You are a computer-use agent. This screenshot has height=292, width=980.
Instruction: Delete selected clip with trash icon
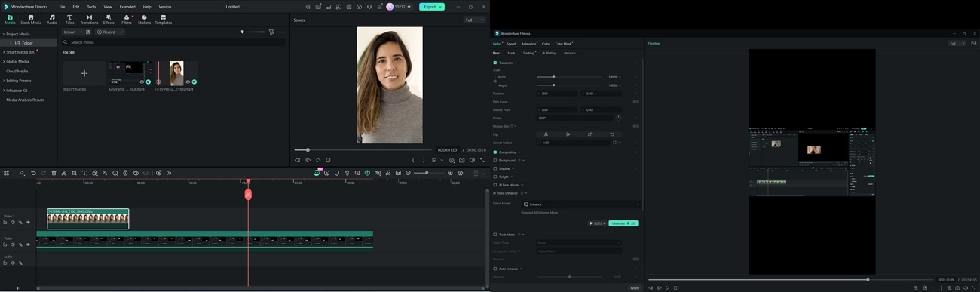[x=54, y=173]
